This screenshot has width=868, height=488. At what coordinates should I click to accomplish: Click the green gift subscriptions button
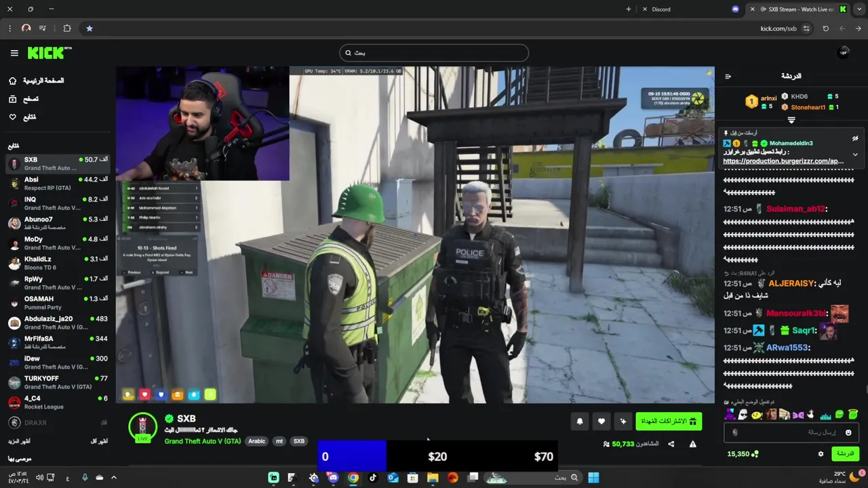pos(669,422)
